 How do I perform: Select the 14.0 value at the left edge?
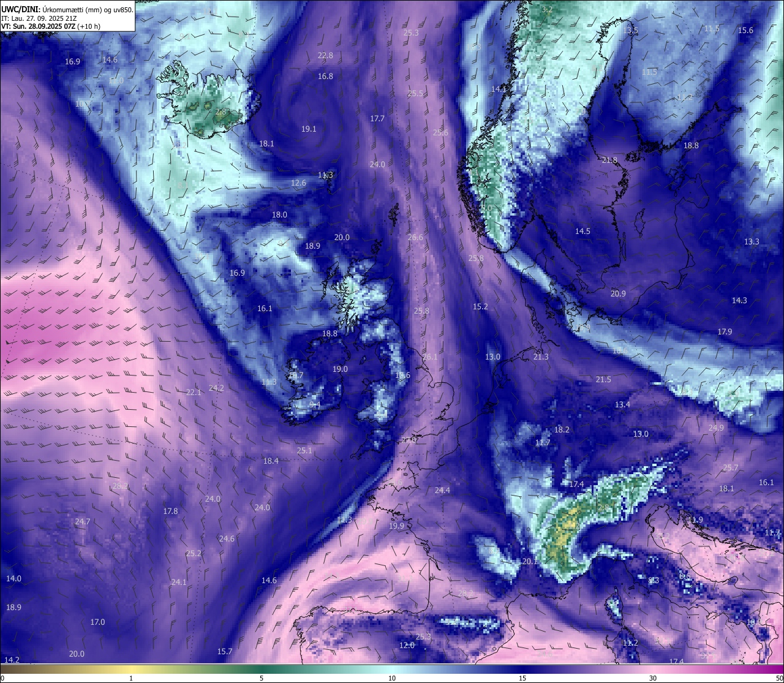pos(13,578)
